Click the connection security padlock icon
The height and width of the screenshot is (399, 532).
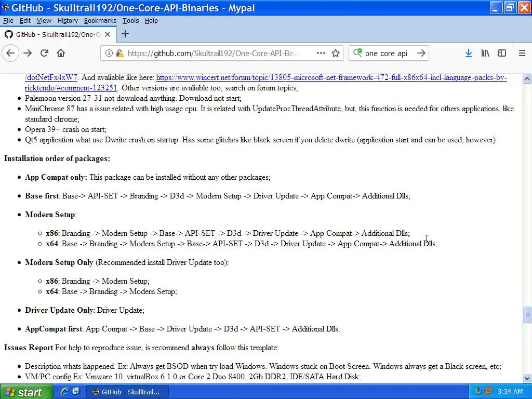119,54
